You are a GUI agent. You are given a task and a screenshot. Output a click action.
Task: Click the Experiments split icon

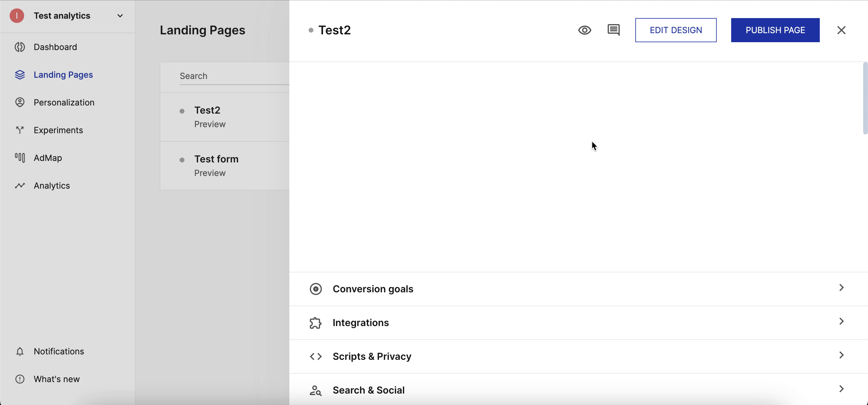(20, 130)
